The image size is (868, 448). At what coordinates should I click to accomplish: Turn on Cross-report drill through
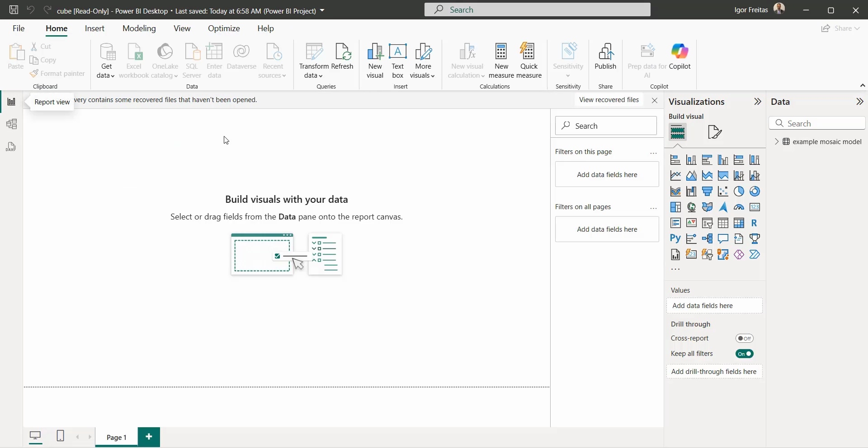pos(745,338)
